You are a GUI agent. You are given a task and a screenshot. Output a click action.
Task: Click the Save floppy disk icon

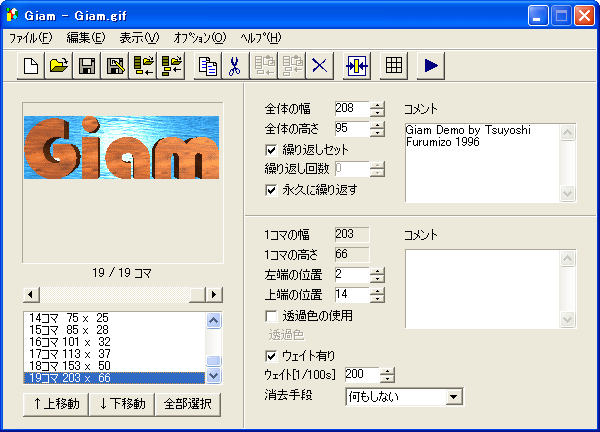[x=87, y=66]
